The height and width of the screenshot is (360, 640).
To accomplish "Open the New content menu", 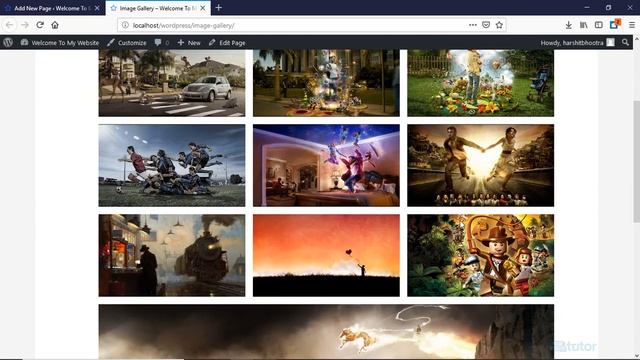I will [189, 42].
